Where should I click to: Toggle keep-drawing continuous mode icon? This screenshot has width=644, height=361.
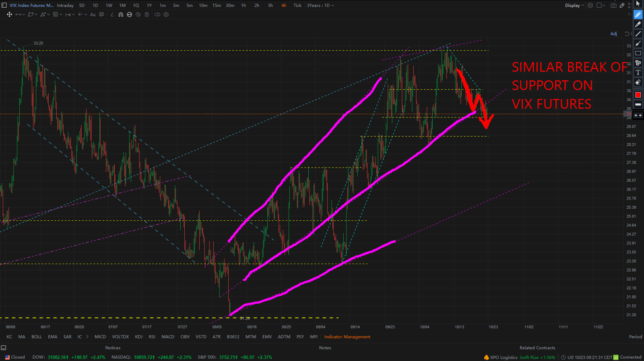pyautogui.click(x=129, y=14)
